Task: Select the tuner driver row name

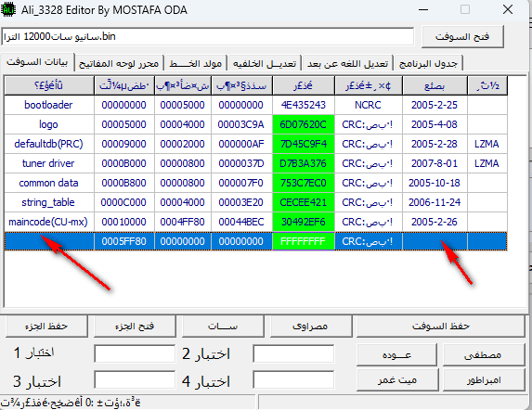Action: (x=48, y=163)
